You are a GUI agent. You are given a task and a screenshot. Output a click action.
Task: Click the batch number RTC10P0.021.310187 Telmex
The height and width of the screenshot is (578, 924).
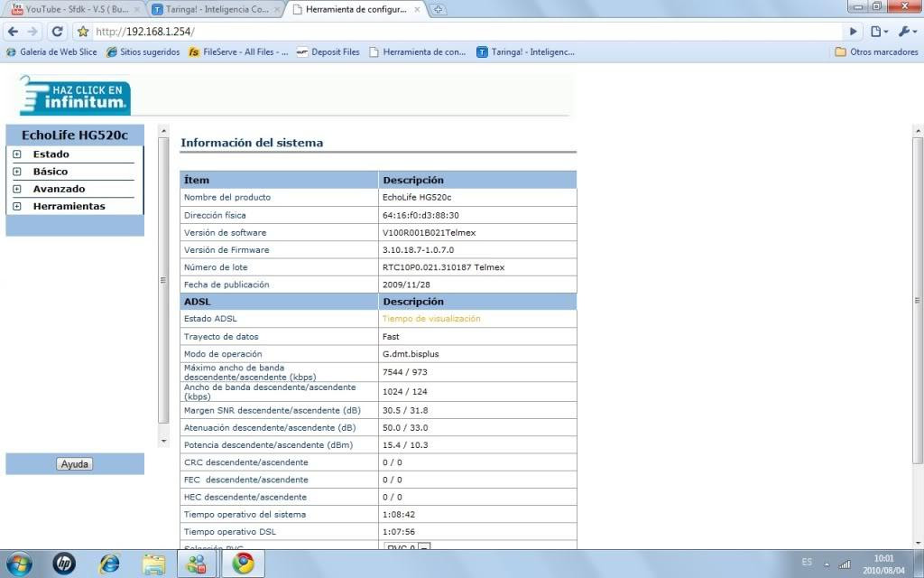click(444, 267)
